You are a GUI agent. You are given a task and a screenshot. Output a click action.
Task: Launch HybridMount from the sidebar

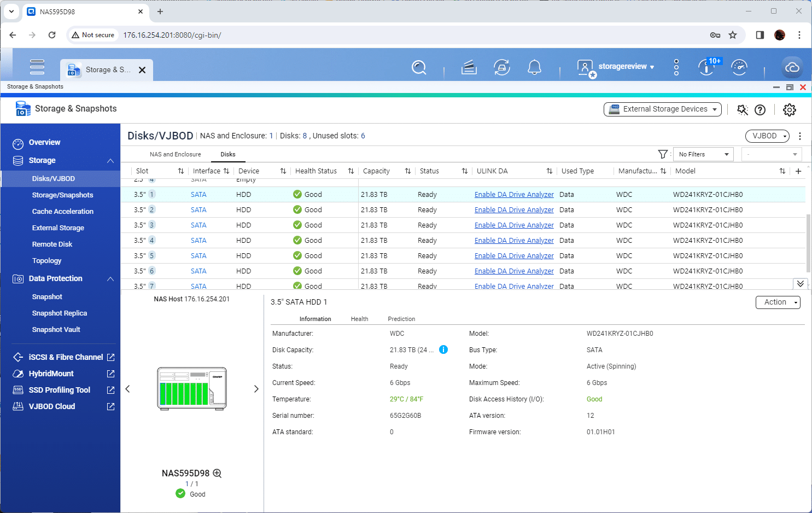coord(51,374)
